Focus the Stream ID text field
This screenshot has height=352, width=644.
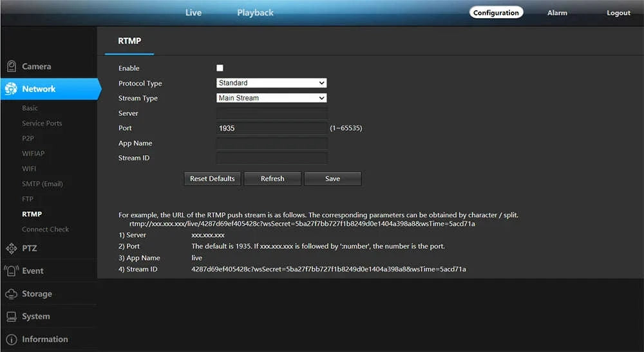(271, 158)
